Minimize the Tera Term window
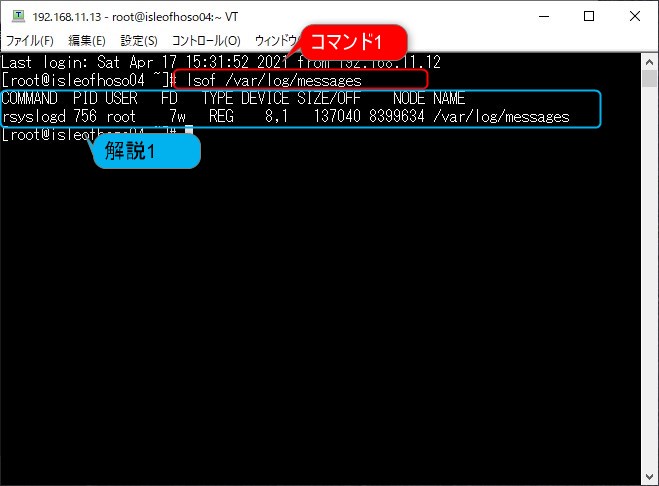The height and width of the screenshot is (486, 659). coord(544,16)
